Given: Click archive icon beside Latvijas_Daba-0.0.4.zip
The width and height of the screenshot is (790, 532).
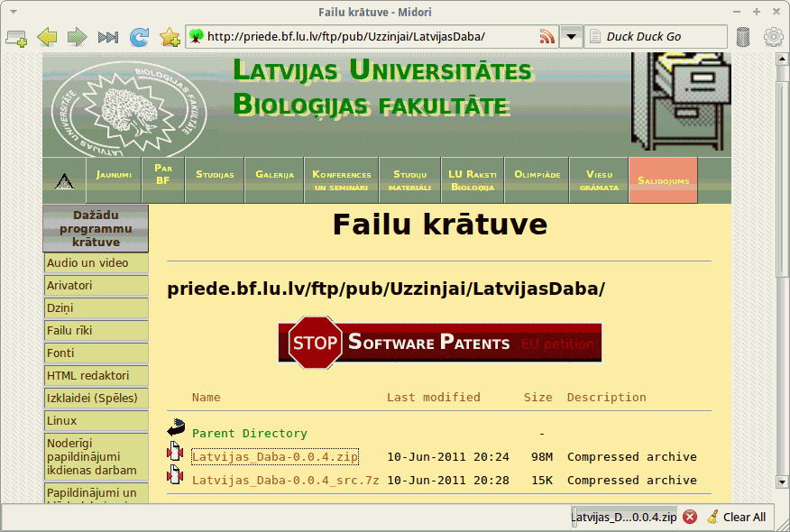Looking at the screenshot, I should pos(175,452).
